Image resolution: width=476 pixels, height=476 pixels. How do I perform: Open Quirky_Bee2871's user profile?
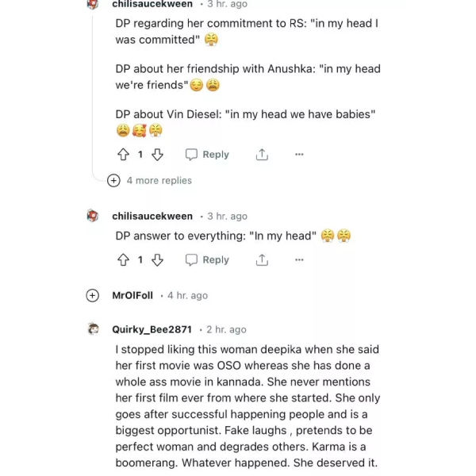click(152, 329)
